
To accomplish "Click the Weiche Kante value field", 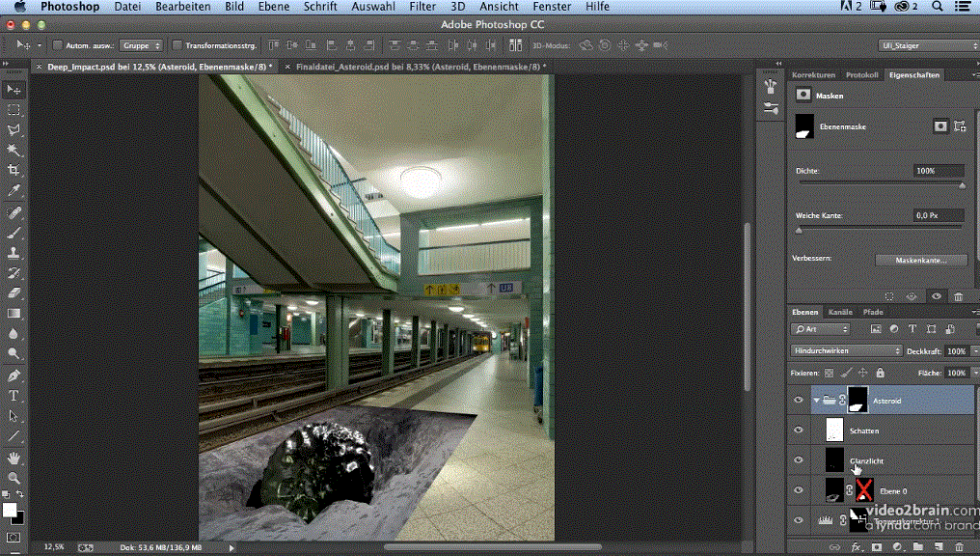I will point(939,215).
